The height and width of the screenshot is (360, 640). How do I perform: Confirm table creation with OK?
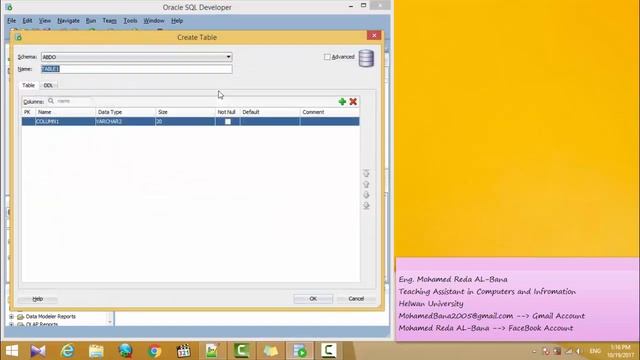tap(313, 299)
